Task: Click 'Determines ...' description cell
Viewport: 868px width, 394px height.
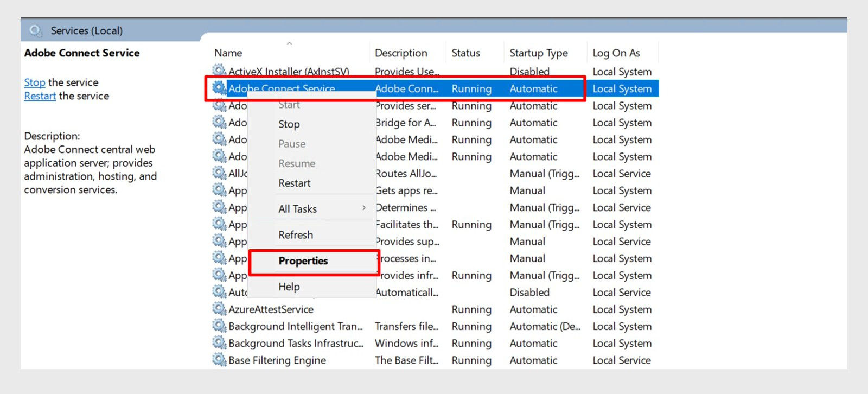Action: (406, 207)
